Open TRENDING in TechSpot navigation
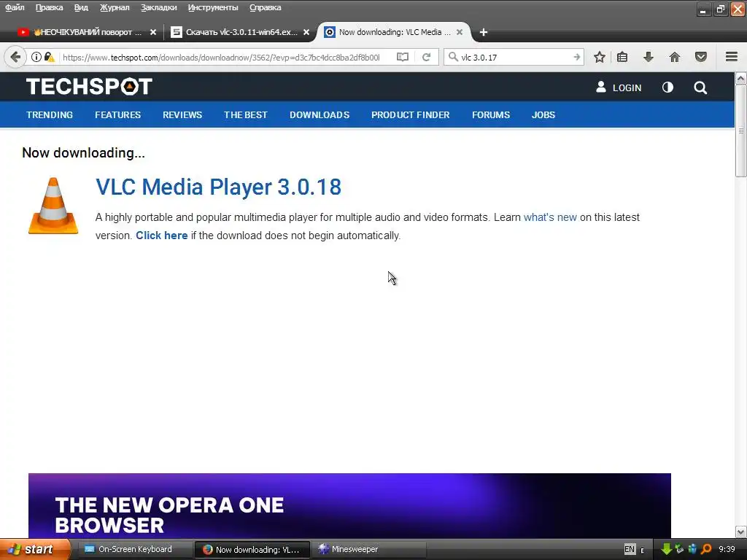 50,114
